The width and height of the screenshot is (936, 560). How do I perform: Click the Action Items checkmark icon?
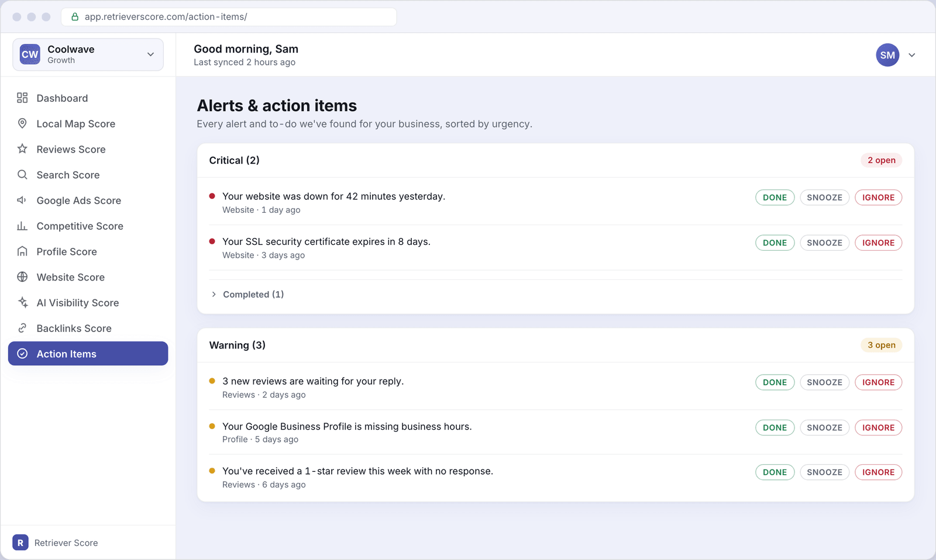[x=22, y=354]
